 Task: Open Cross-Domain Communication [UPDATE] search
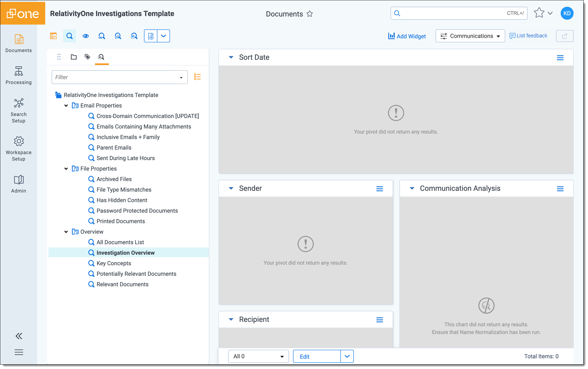pyautogui.click(x=148, y=116)
